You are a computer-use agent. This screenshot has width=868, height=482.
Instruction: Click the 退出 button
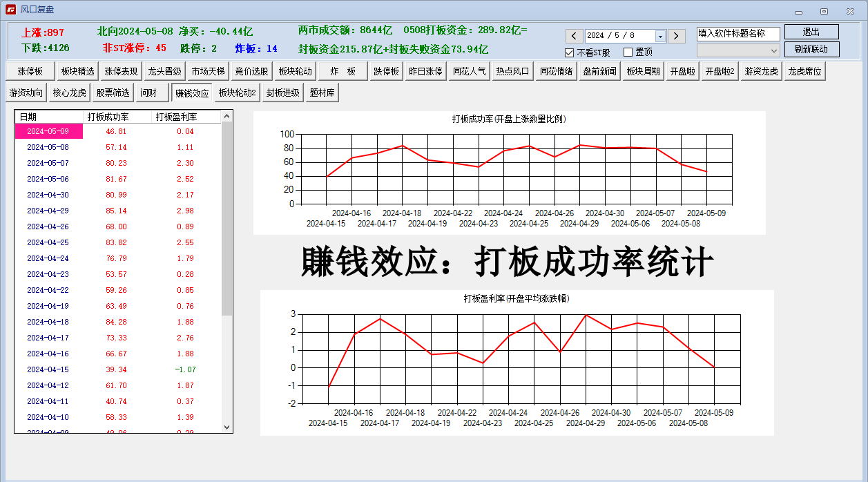(x=811, y=32)
